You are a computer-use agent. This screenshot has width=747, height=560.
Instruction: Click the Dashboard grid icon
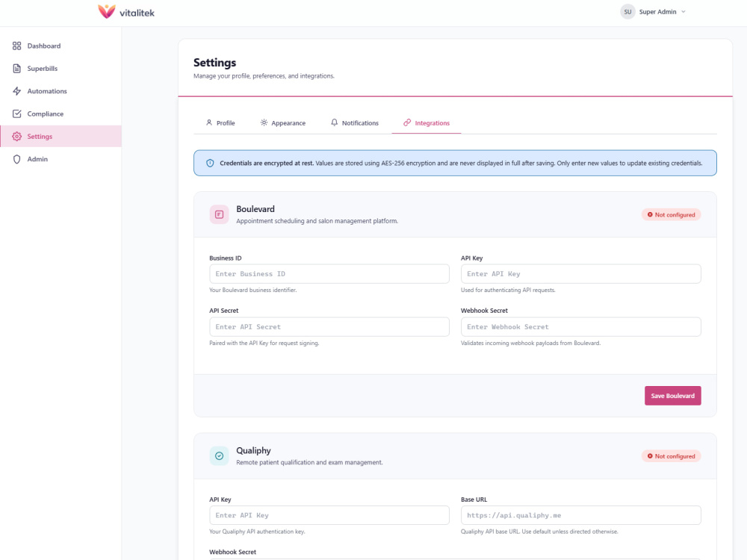tap(16, 46)
